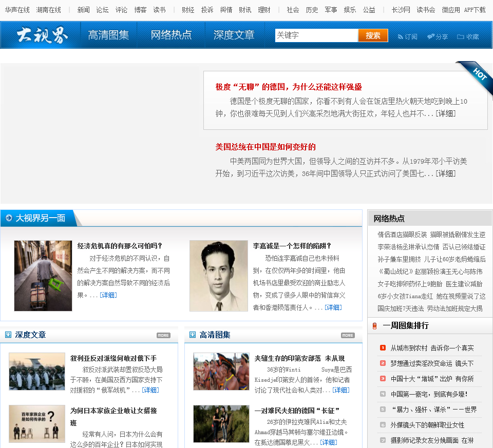Click the 百年家族企业 thumbnail image
493x448 pixels.
[x=37, y=424]
